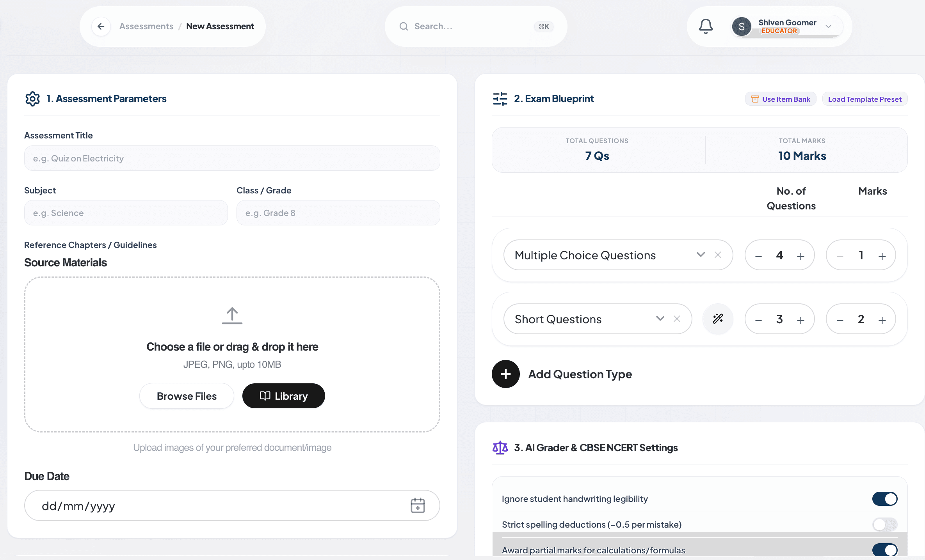This screenshot has width=925, height=560.
Task: Open the due date calendar picker
Action: [418, 505]
